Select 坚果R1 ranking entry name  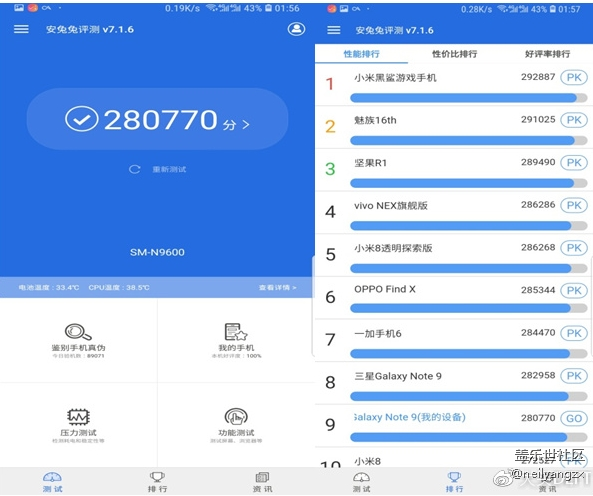tap(371, 163)
